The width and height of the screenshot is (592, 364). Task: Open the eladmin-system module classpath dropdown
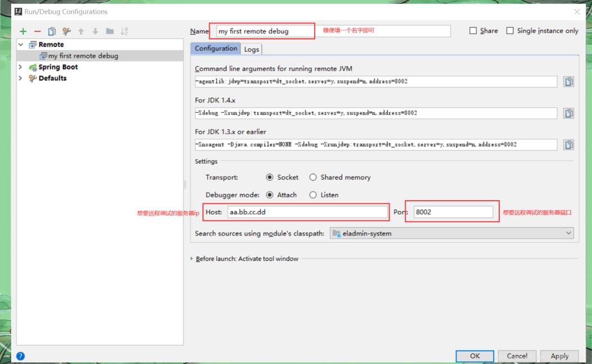[x=452, y=233]
